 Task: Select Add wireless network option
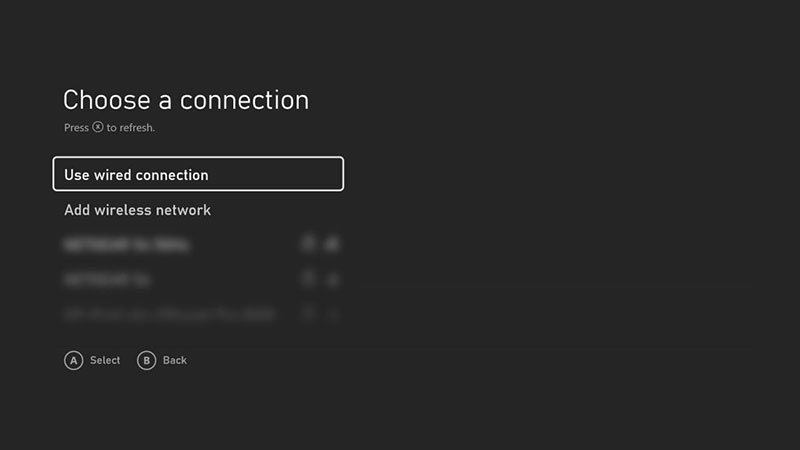[138, 210]
